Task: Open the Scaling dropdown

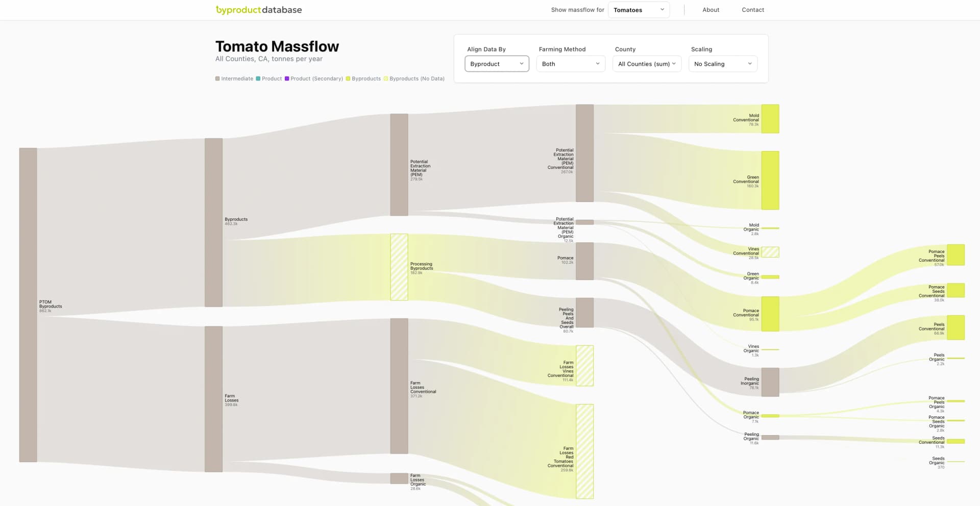Action: (722, 64)
